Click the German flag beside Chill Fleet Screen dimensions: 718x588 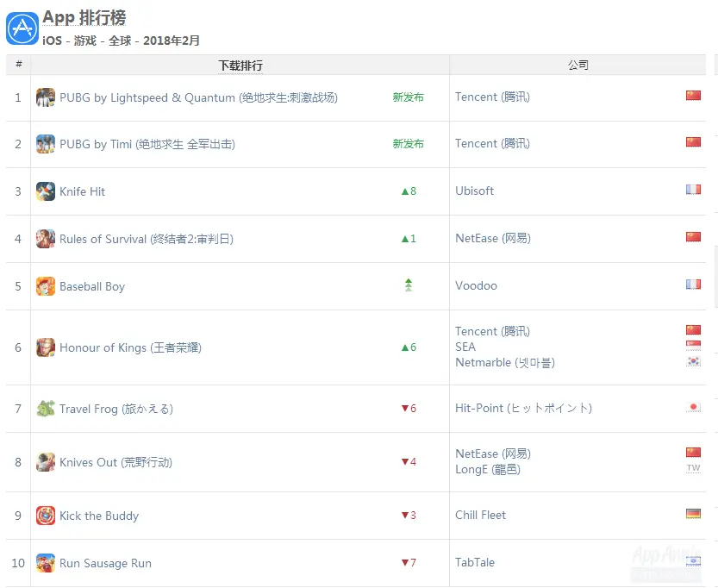coord(693,514)
